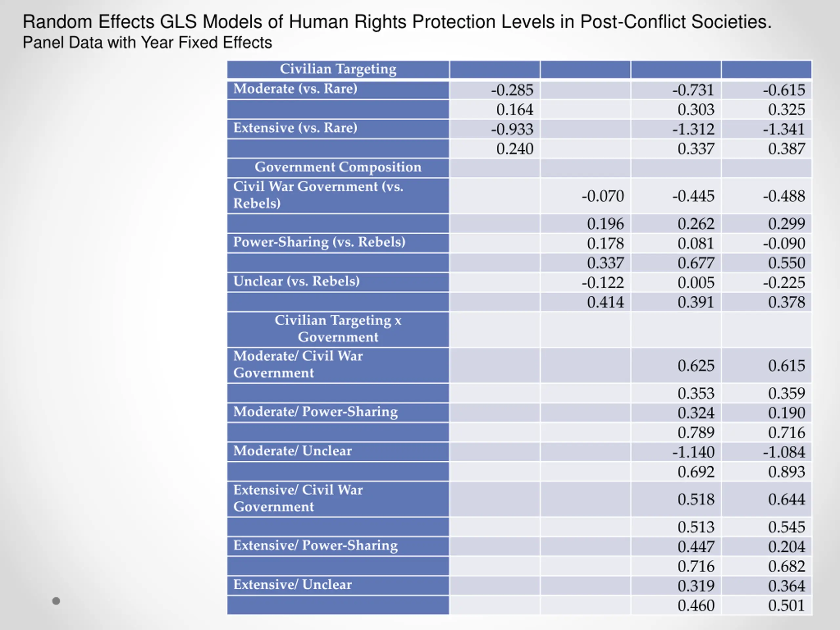This screenshot has height=630, width=840.
Task: Select the 'Moderate/ Power-Sharing' row label
Action: [316, 412]
